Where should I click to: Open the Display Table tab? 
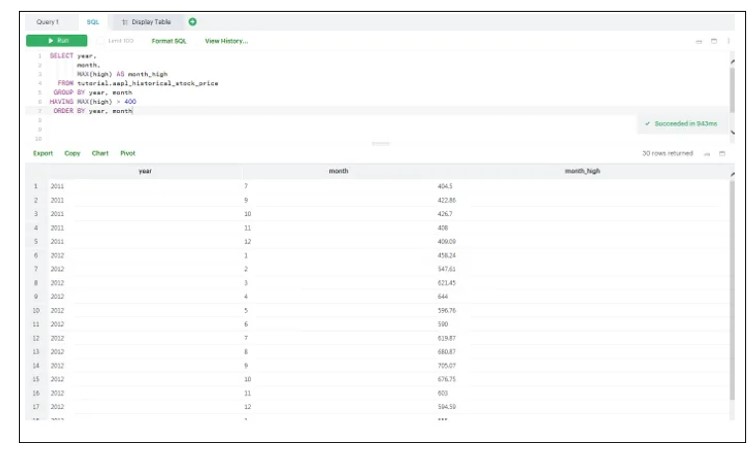[146, 22]
